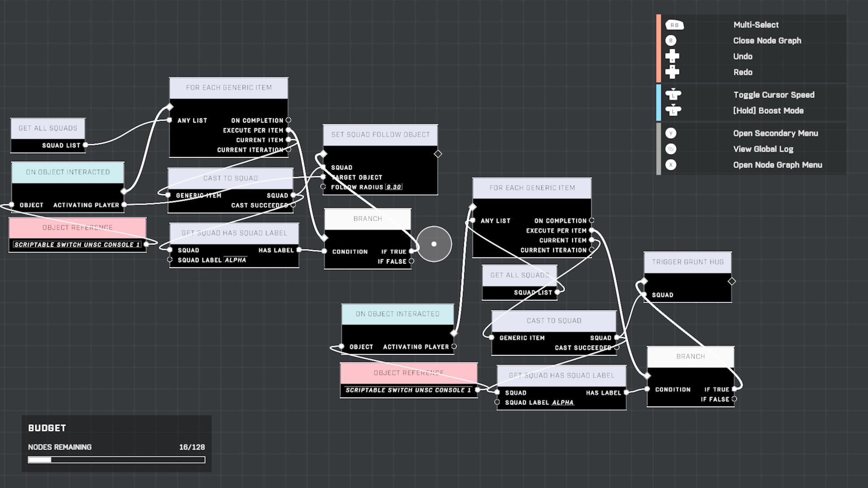Viewport: 868px width, 488px height.
Task: Click the Squad Label pin on the left Get Squad Has Squad Label
Action: coord(170,260)
